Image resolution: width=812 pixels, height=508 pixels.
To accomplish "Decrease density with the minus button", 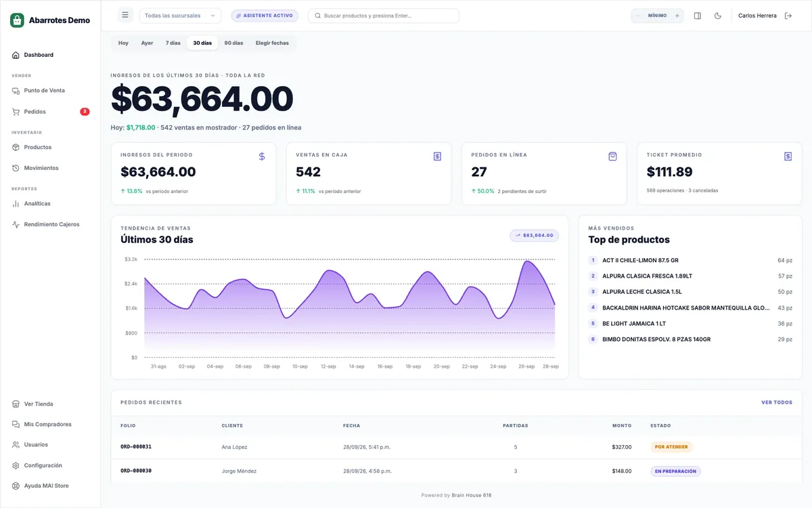I will pos(637,16).
